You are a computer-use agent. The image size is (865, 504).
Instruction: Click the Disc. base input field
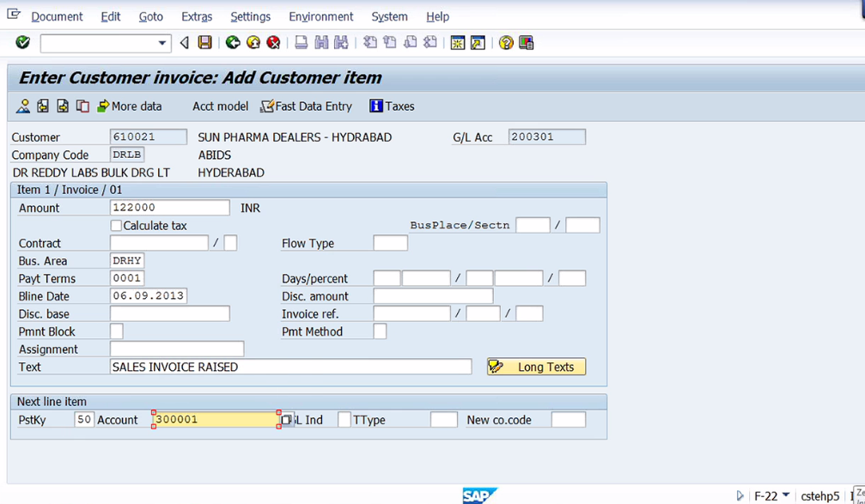(x=170, y=313)
